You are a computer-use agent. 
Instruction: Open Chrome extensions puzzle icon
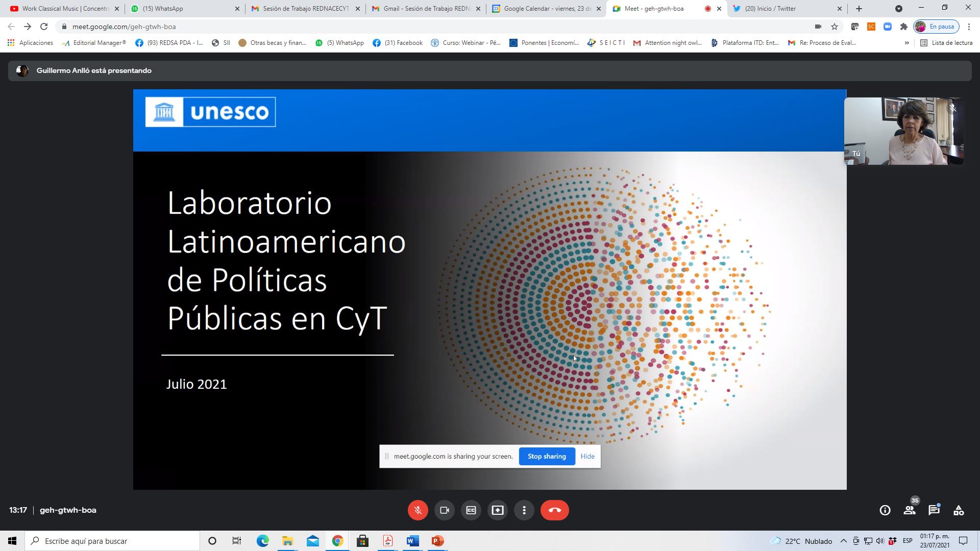903,27
